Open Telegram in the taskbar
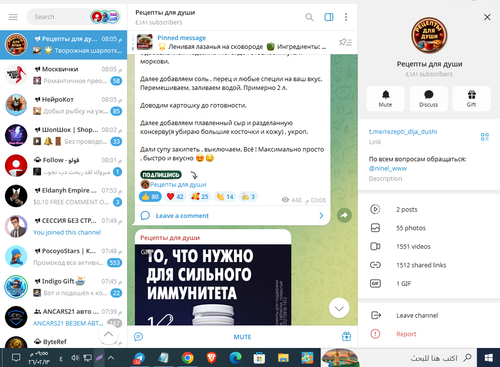The width and height of the screenshot is (500, 367). pos(139,358)
